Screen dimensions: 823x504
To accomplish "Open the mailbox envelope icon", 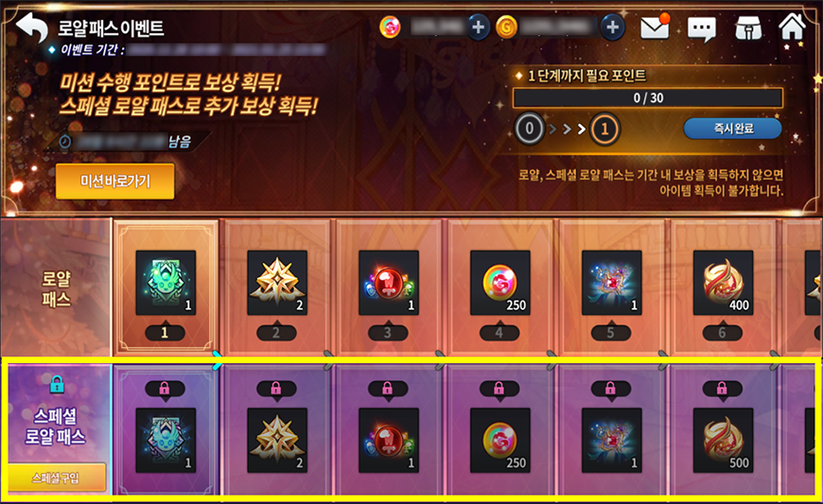I will coord(655,26).
